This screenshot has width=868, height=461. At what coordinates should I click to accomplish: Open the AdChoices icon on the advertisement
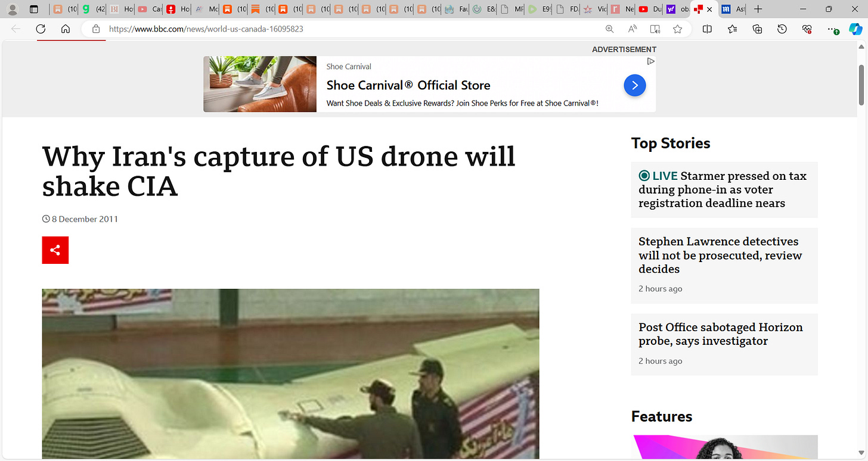[650, 61]
